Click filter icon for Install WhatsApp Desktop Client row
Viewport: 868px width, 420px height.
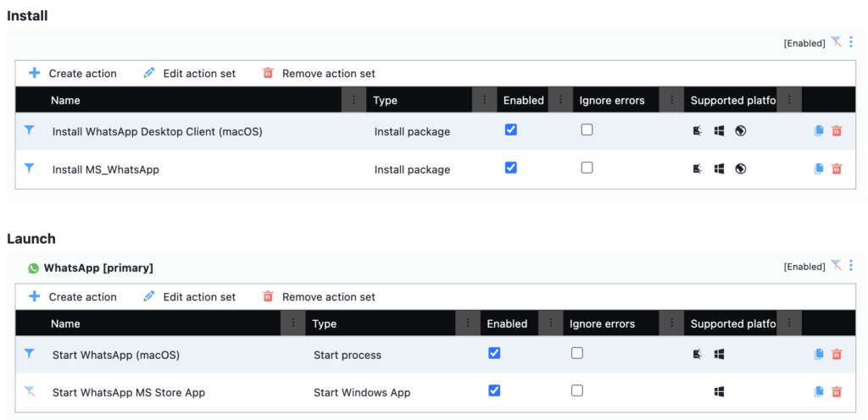click(x=30, y=130)
